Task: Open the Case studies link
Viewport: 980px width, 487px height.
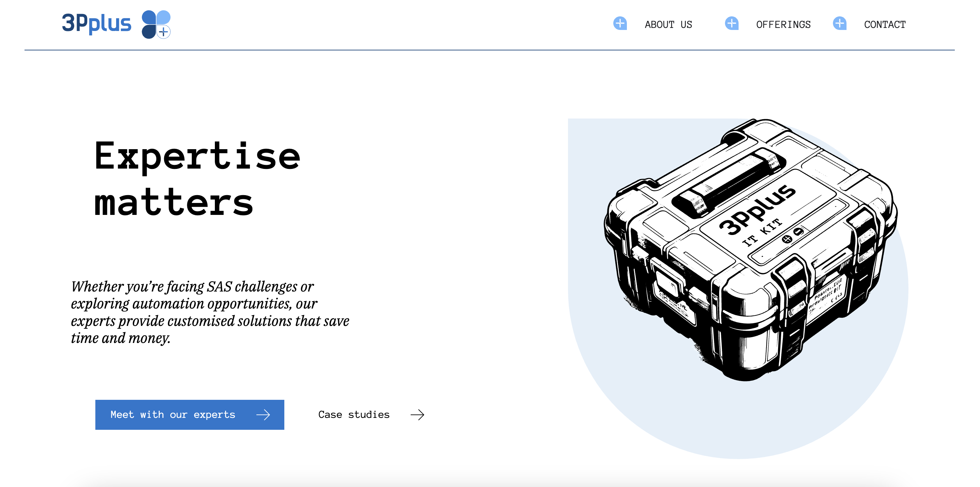Action: tap(354, 415)
